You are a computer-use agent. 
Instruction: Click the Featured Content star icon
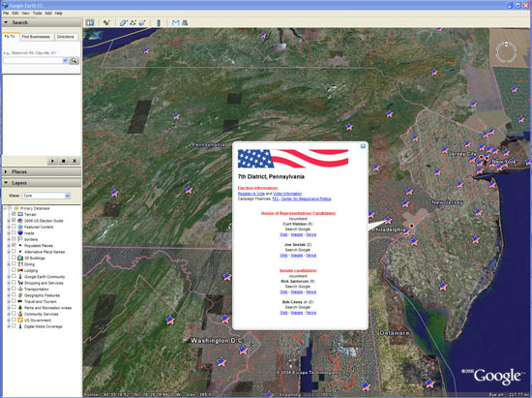point(20,227)
